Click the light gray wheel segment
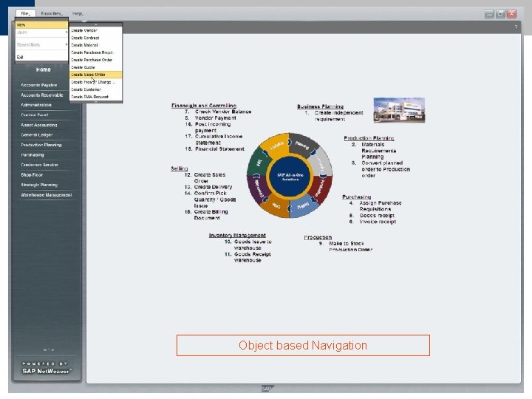 coord(321,162)
